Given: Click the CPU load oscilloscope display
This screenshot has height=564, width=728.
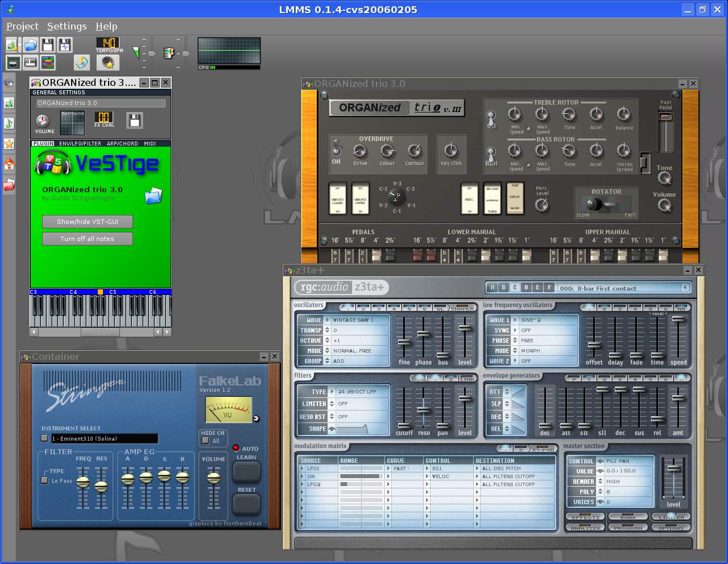Looking at the screenshot, I should pyautogui.click(x=229, y=51).
